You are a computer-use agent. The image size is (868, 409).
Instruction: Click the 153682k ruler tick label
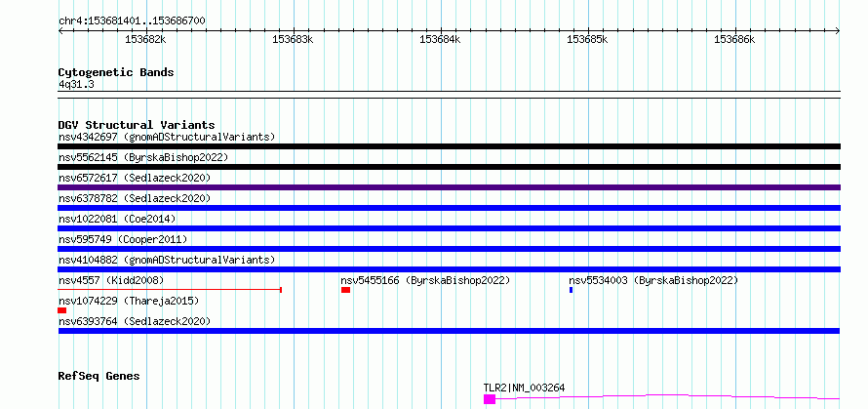coord(145,39)
